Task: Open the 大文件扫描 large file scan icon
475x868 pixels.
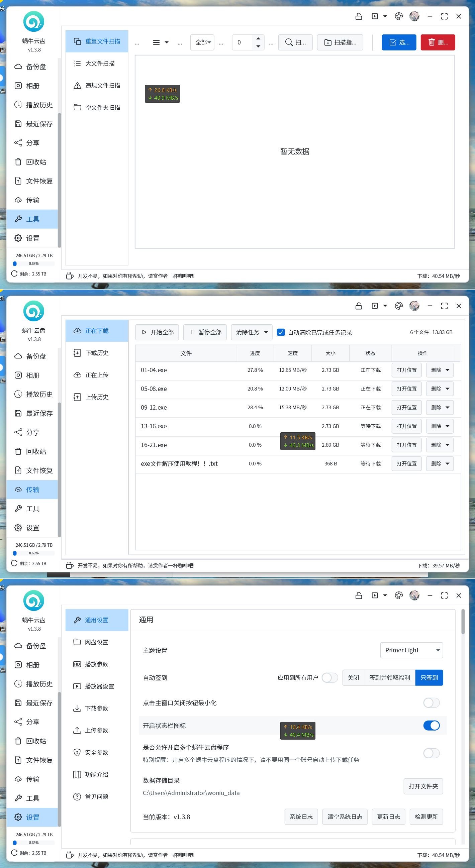Action: tap(77, 63)
